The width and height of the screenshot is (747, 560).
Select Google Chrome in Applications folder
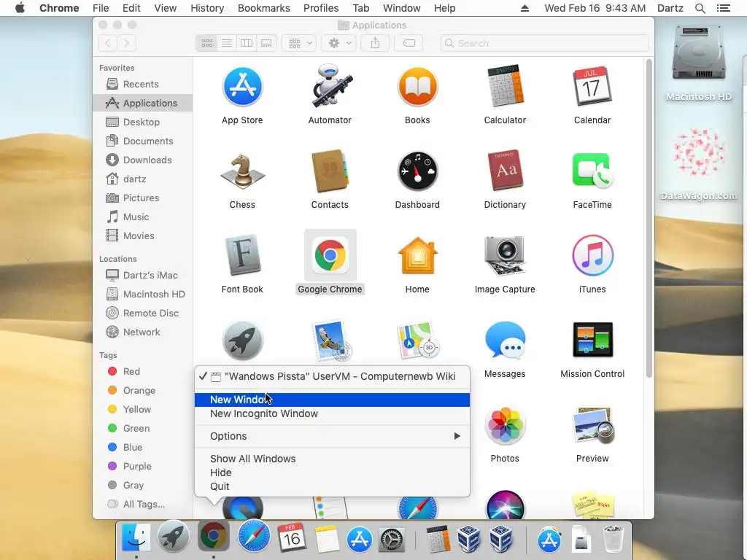(330, 256)
